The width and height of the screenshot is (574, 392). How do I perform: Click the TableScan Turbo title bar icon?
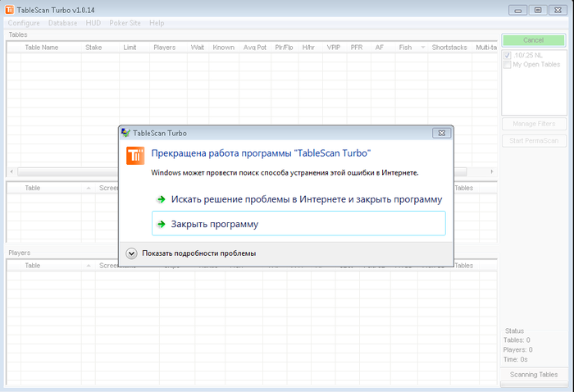pyautogui.click(x=10, y=10)
